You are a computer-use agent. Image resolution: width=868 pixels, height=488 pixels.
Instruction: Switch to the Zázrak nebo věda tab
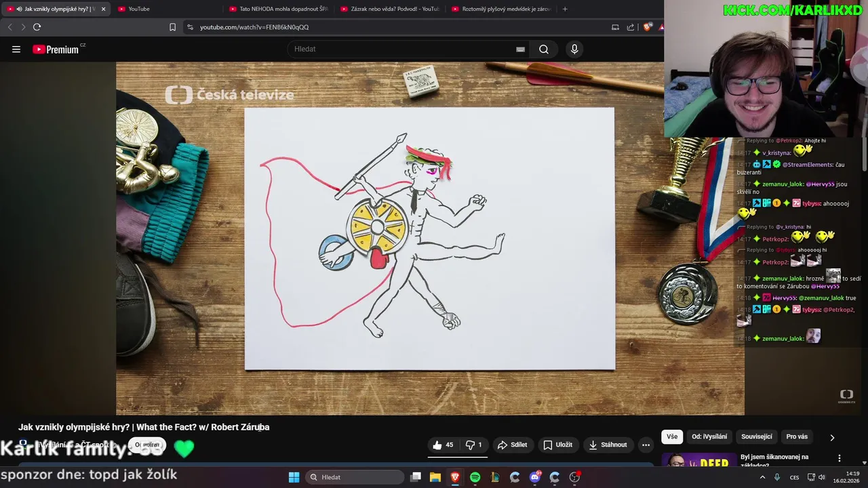[x=389, y=9]
